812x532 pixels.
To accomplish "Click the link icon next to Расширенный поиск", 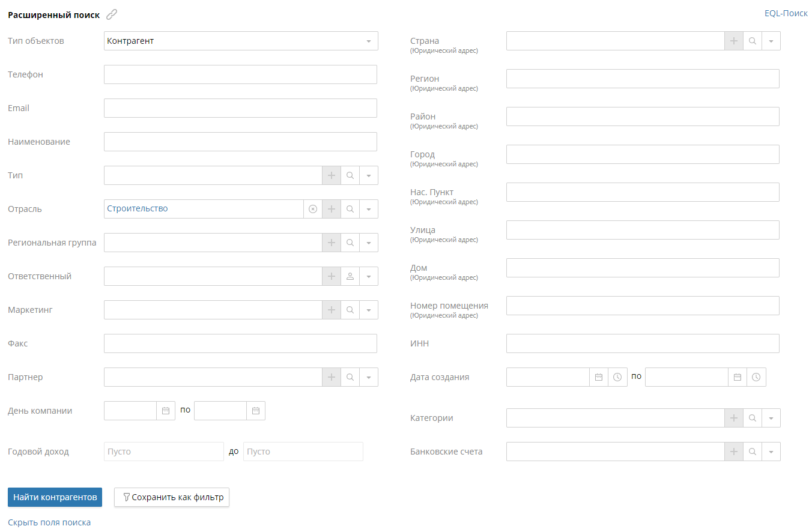I will pos(112,15).
